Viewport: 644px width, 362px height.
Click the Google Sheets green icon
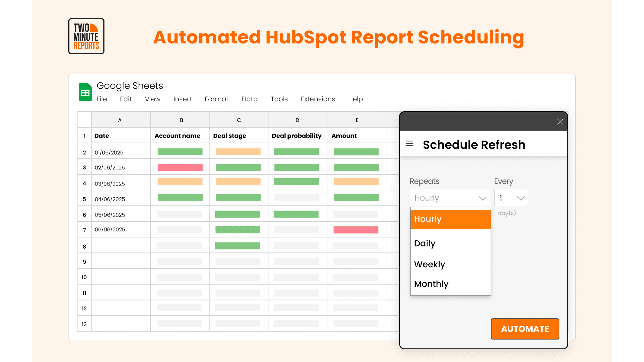pyautogui.click(x=85, y=92)
